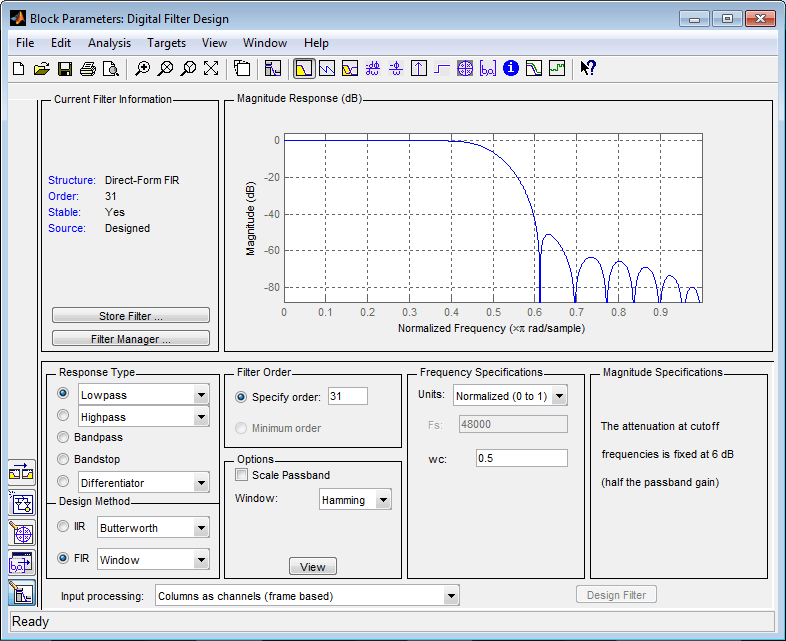Open the Targets menu

[166, 43]
